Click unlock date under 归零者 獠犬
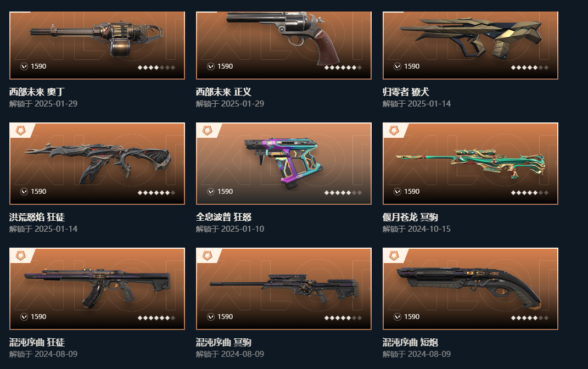The height and width of the screenshot is (369, 588). point(417,103)
